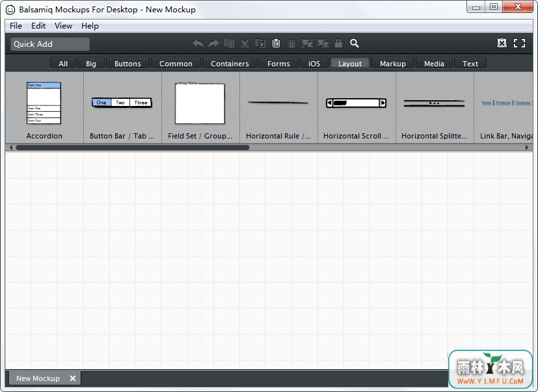Click the Undo arrow icon

coord(198,44)
